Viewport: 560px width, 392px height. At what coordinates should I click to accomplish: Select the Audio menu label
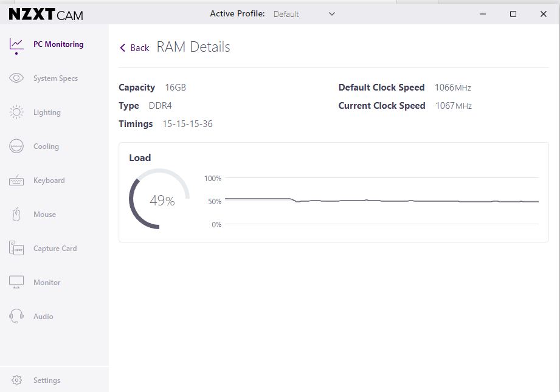(x=43, y=316)
